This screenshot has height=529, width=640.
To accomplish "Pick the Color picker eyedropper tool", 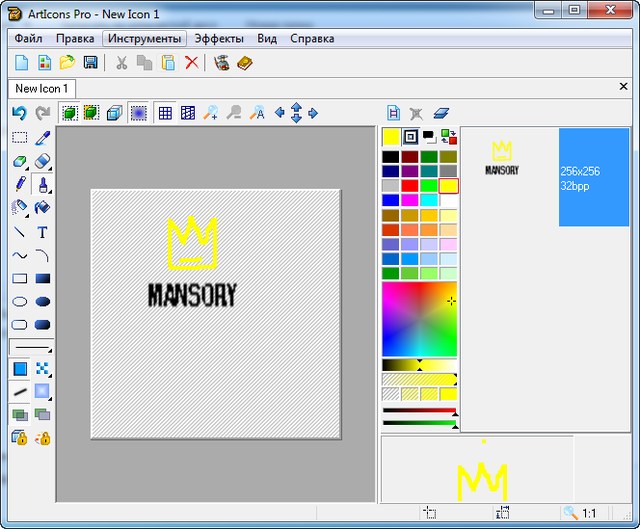I will [43, 138].
